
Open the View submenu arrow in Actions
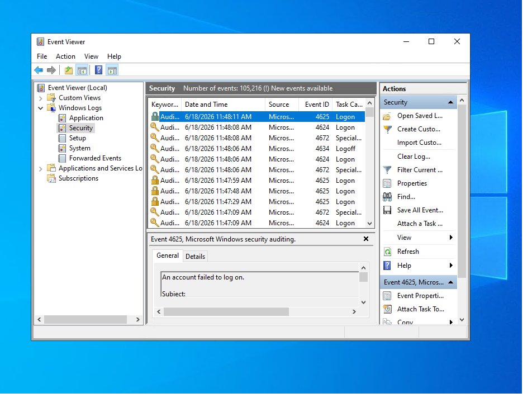[x=451, y=237]
